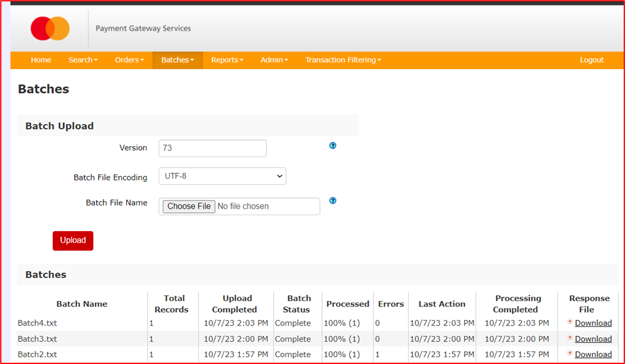Viewport: 625px width, 364px height.
Task: Download response file for Batch2.txt
Action: [593, 354]
